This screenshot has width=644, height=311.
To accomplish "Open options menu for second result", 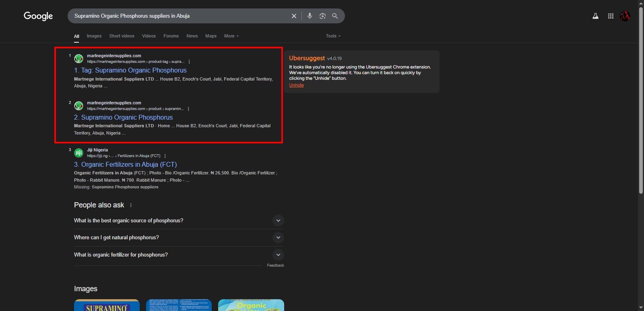I will tap(188, 109).
